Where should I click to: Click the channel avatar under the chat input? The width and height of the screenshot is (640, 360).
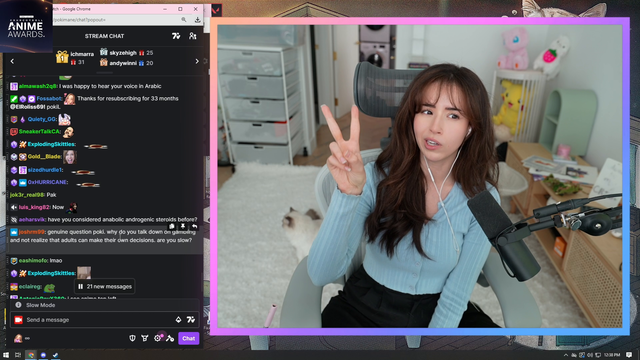pyautogui.click(x=18, y=338)
